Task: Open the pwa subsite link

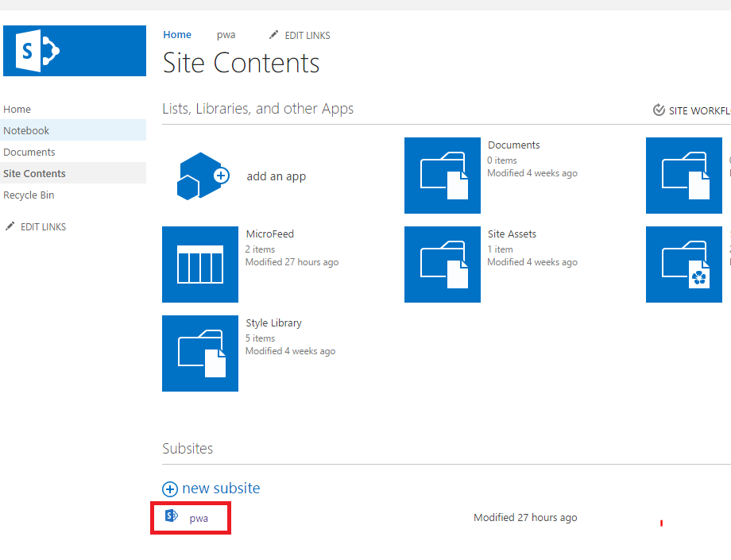Action: click(x=199, y=519)
